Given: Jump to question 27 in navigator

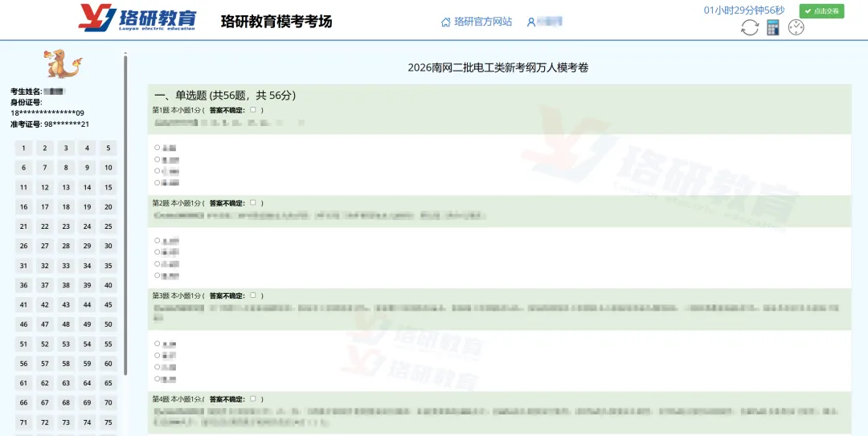Looking at the screenshot, I should tap(45, 247).
